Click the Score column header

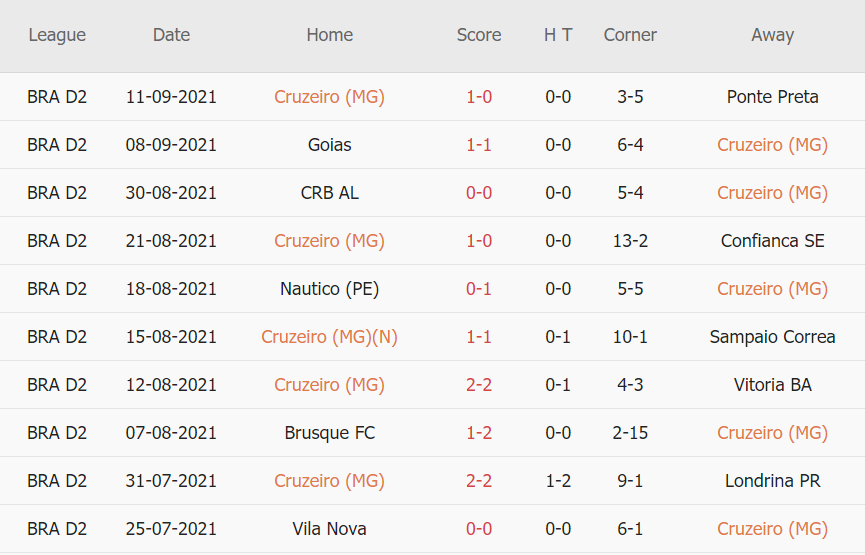(479, 35)
